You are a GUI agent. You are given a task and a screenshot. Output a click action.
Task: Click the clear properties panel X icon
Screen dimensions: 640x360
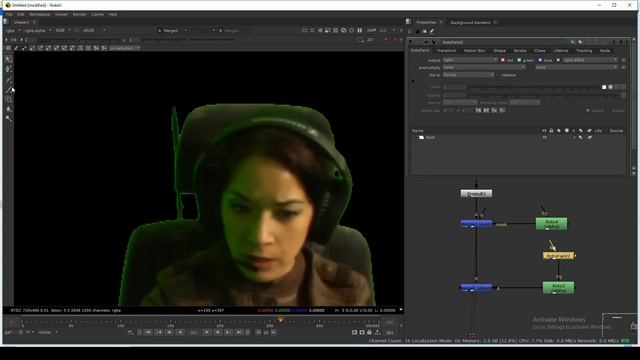click(425, 31)
